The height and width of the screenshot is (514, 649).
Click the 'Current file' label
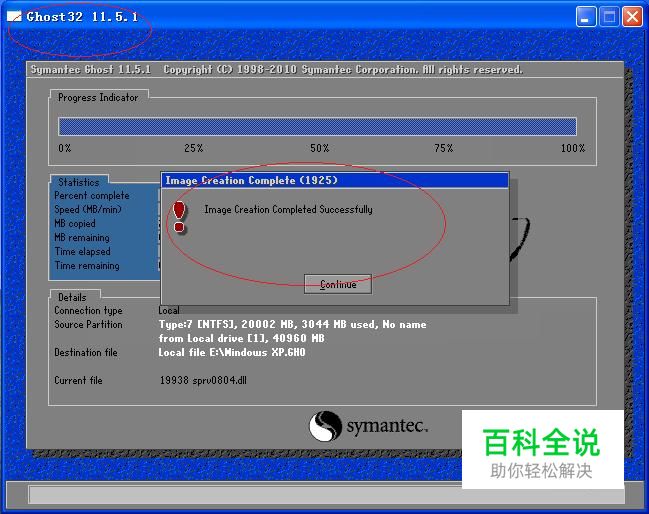(x=78, y=380)
